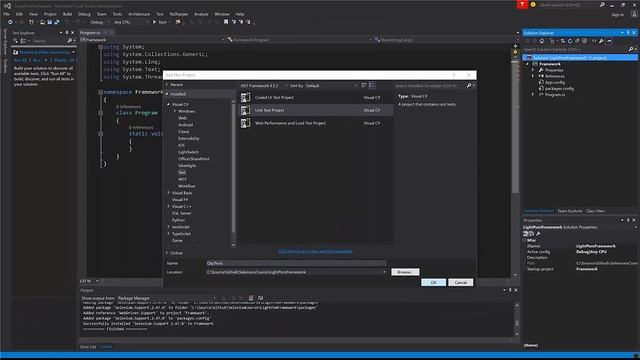Click the OK button in Add New Project
Viewport: 640px width, 360px height.
click(x=433, y=282)
